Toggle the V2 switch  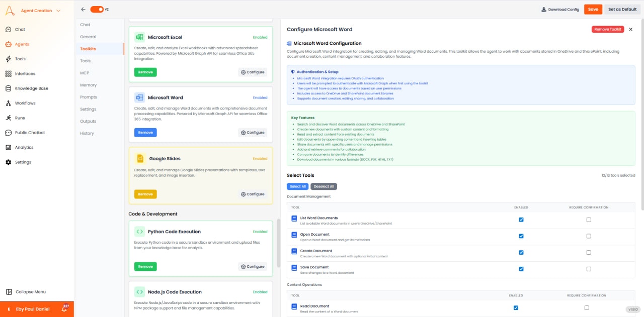(97, 9)
